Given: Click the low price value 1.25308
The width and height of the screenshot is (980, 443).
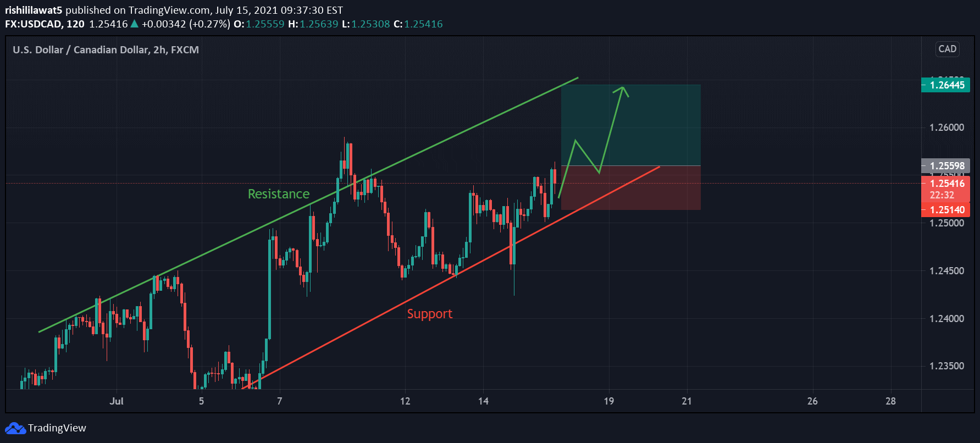Looking at the screenshot, I should point(370,24).
